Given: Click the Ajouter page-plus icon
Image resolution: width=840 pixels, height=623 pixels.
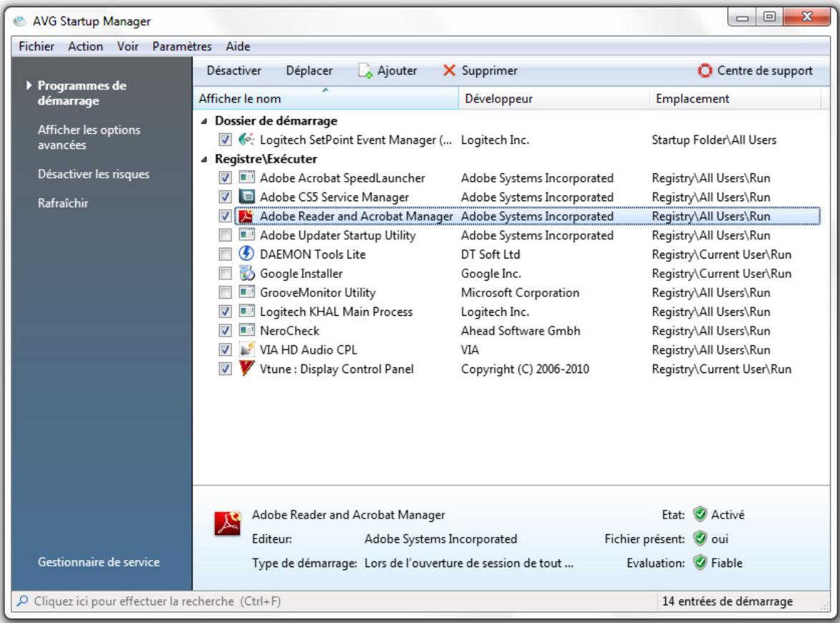Looking at the screenshot, I should pyautogui.click(x=365, y=71).
